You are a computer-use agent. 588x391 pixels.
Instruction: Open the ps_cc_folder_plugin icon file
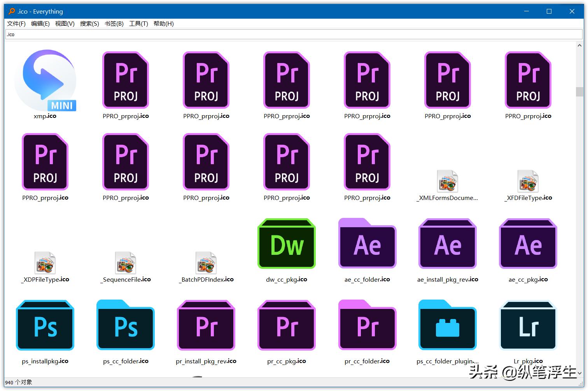tap(447, 325)
